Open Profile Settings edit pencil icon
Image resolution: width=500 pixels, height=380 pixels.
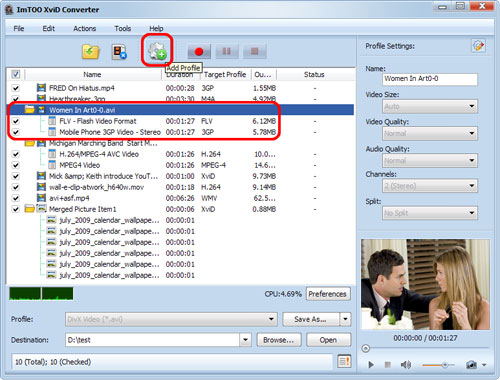[478, 46]
